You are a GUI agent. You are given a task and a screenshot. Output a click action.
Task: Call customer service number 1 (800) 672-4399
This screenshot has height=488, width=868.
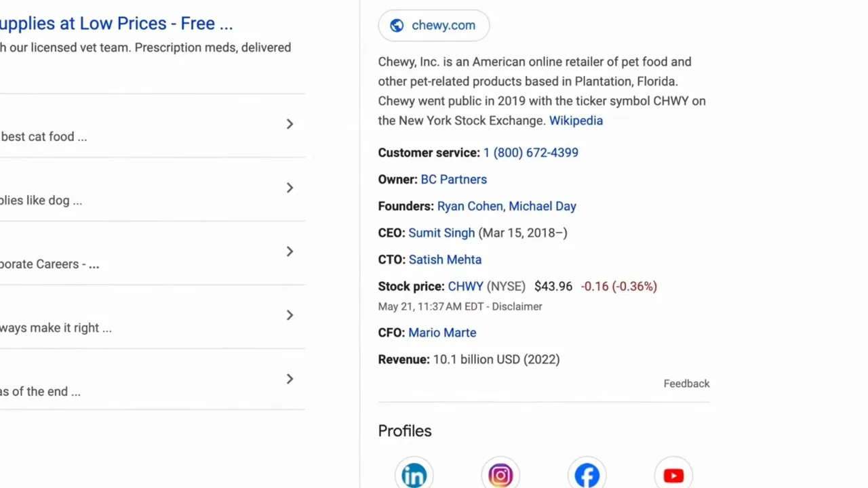pyautogui.click(x=530, y=152)
